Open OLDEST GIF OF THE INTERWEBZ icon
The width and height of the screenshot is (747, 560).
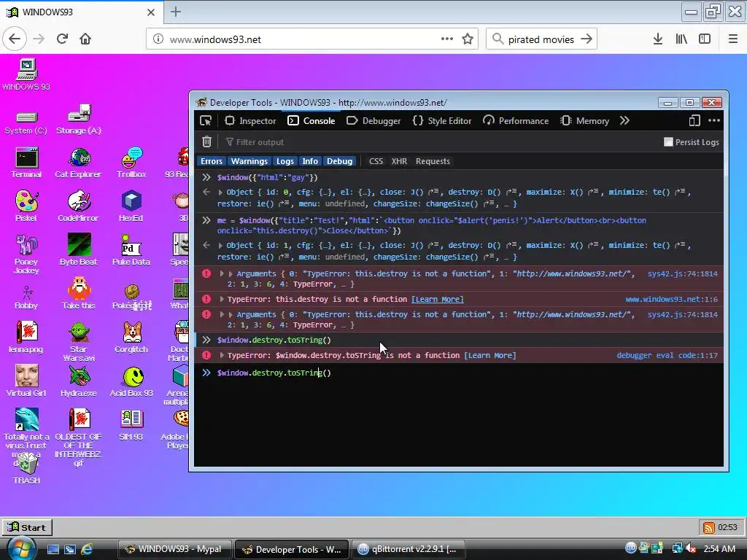(79, 438)
